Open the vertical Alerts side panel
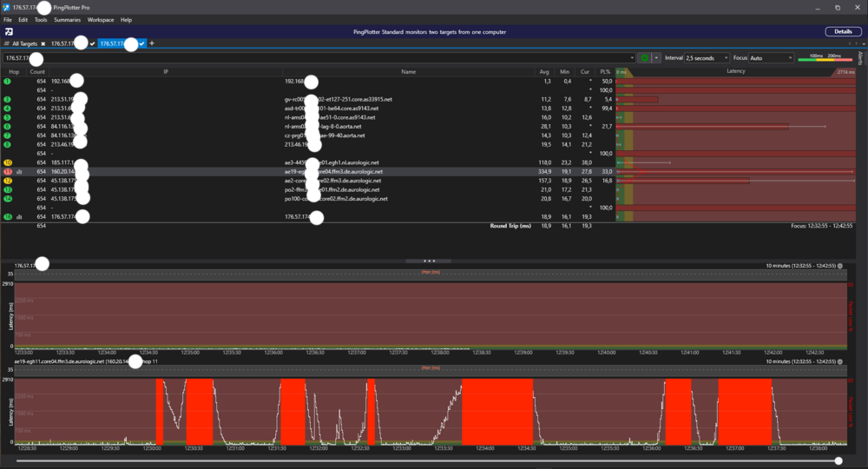The width and height of the screenshot is (868, 469). (x=860, y=58)
